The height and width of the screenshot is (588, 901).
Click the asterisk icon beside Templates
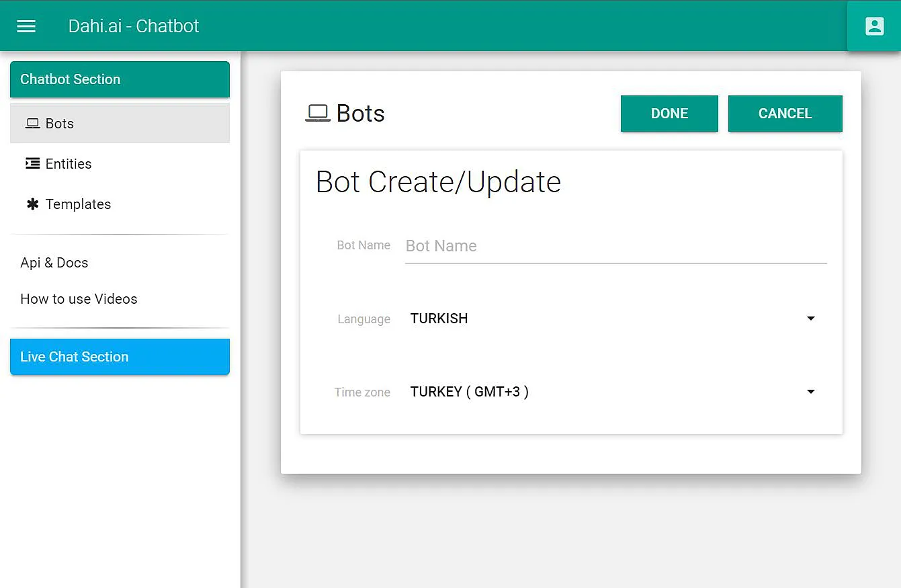pyautogui.click(x=32, y=204)
